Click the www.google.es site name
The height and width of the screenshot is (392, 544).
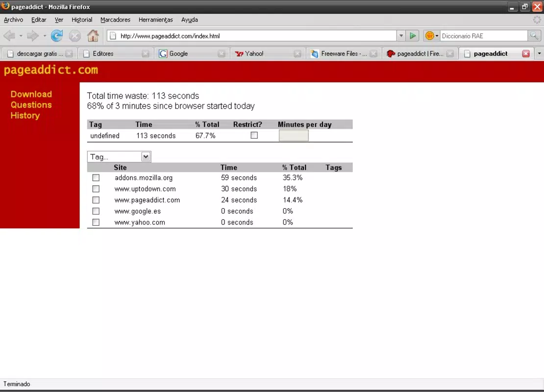(x=138, y=211)
